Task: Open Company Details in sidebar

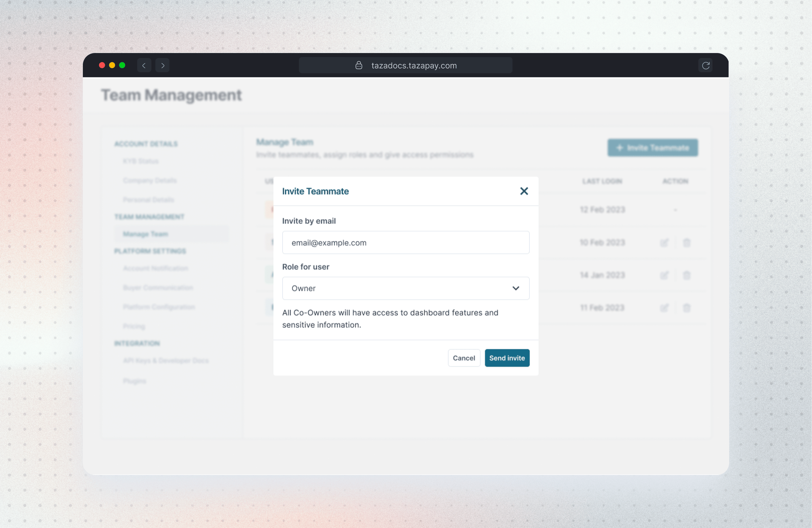Action: 150,180
